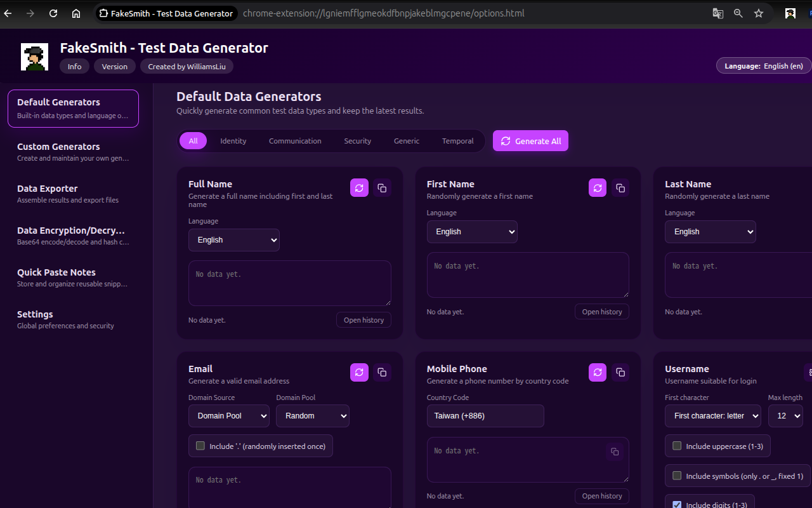Click the Info button in the header
Viewport: 812px width, 508px height.
75,66
